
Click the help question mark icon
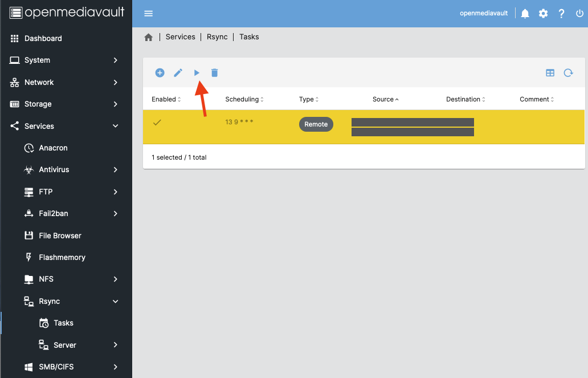point(562,13)
